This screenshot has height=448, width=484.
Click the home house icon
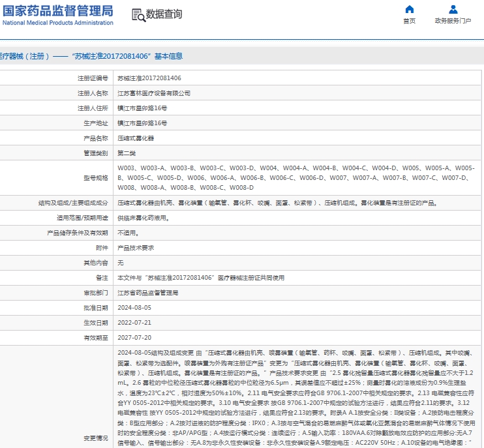[x=409, y=9]
